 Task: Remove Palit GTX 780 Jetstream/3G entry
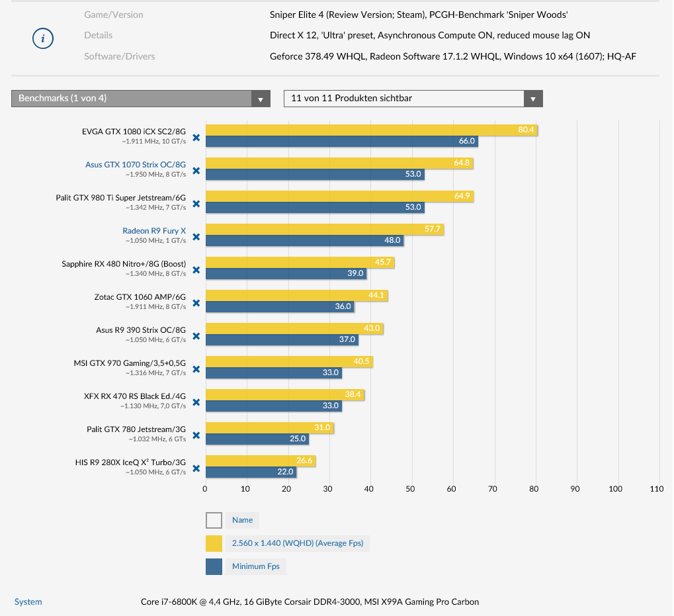coord(196,435)
